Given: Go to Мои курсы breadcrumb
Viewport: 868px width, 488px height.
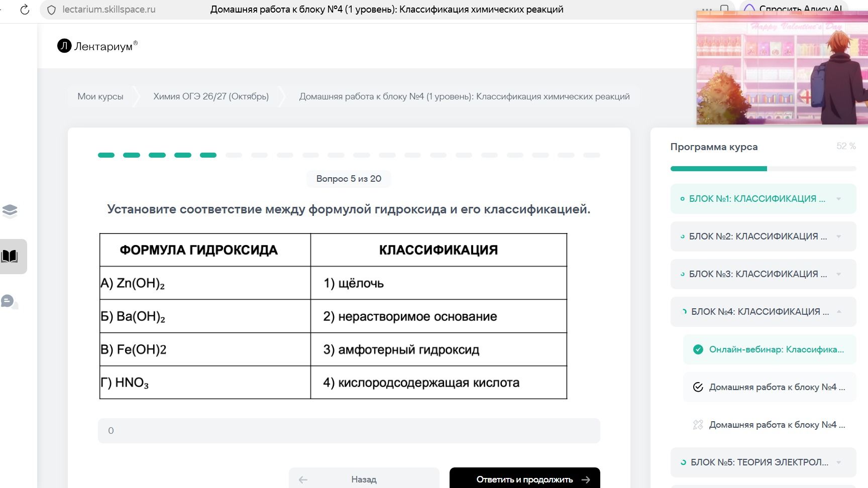Looking at the screenshot, I should pyautogui.click(x=100, y=96).
